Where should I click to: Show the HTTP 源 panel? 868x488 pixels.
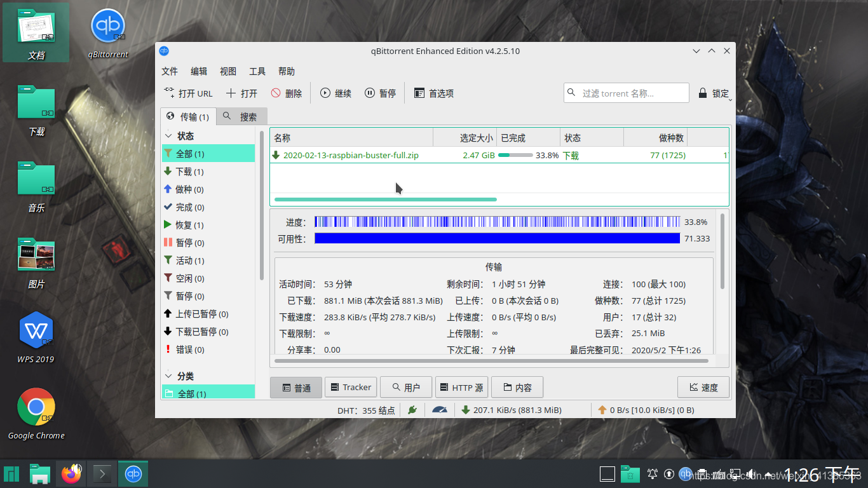(461, 387)
